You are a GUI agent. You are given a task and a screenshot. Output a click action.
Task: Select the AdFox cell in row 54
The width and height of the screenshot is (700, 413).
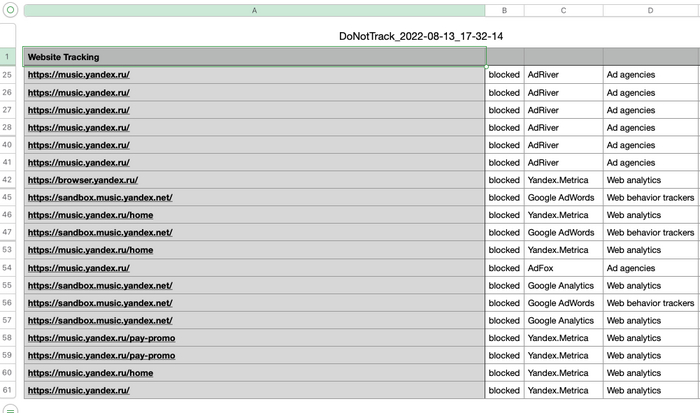pos(563,268)
